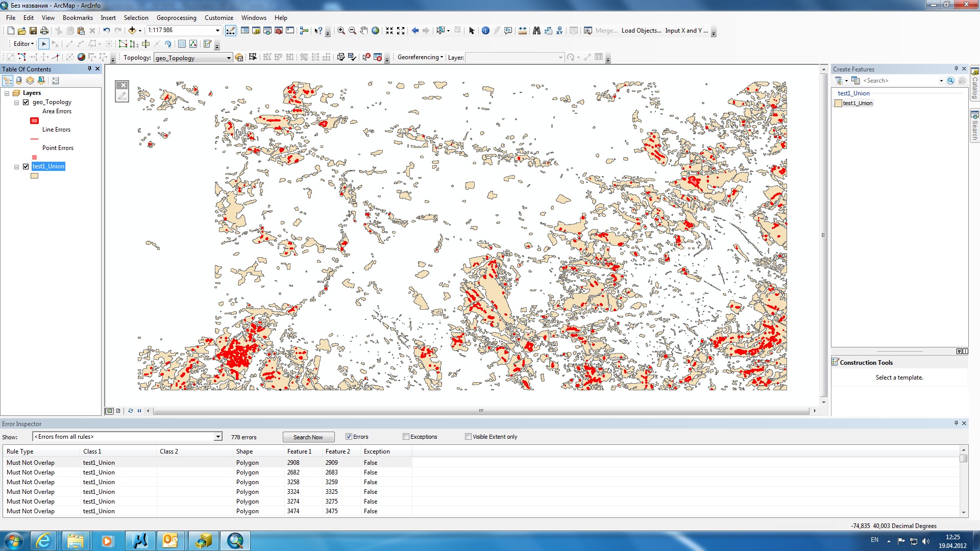
Task: Select the Edit tool arrow in Editor toolbar
Action: pos(44,44)
